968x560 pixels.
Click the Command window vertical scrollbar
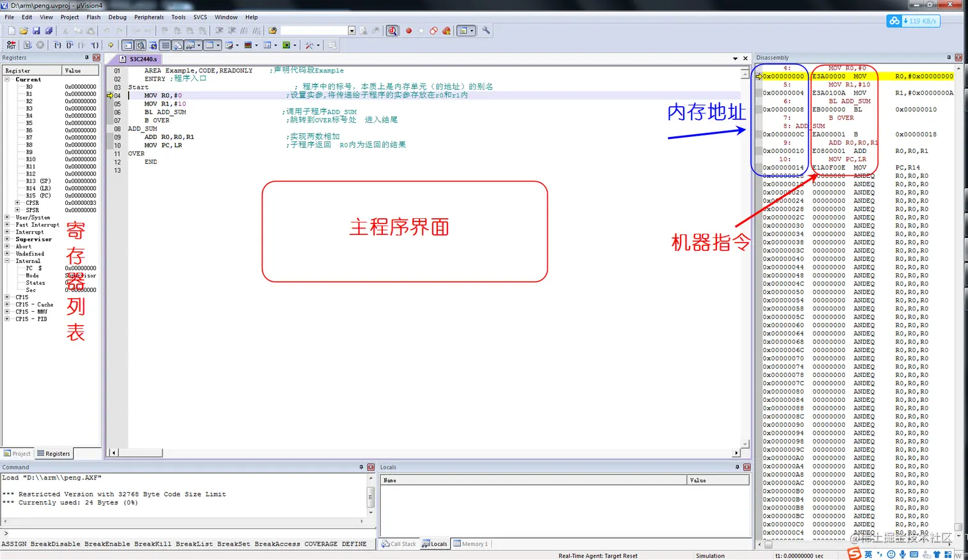point(370,496)
